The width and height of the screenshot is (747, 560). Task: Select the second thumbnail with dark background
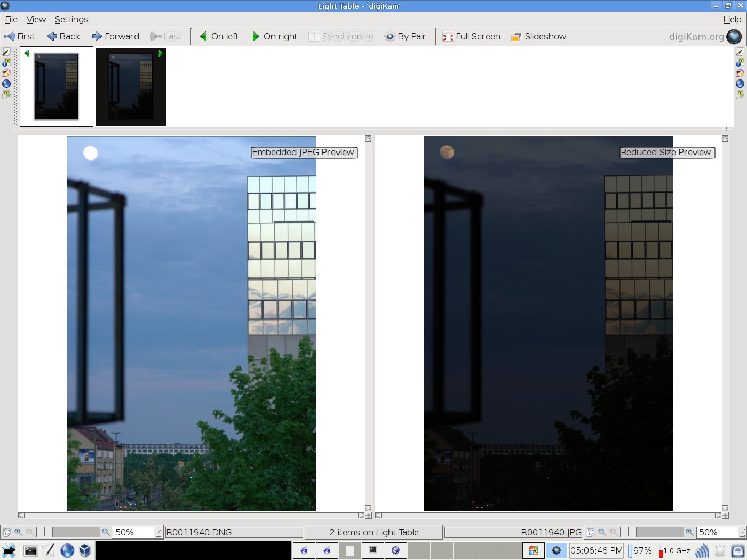[131, 87]
